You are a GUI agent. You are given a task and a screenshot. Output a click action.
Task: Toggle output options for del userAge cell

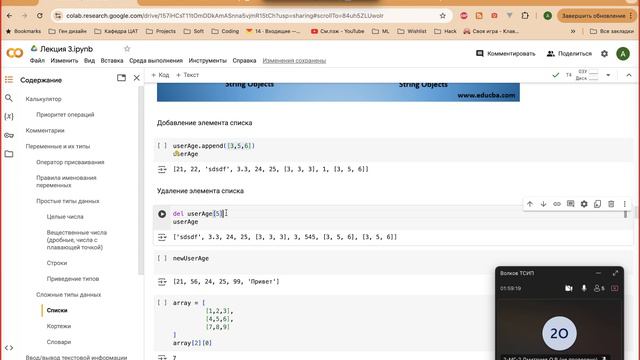point(162,237)
